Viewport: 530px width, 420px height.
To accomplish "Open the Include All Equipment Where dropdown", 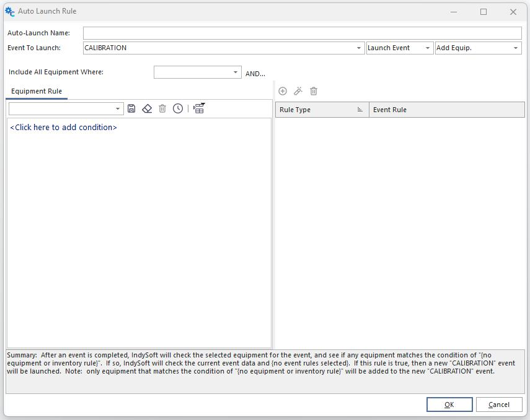I will click(x=236, y=72).
